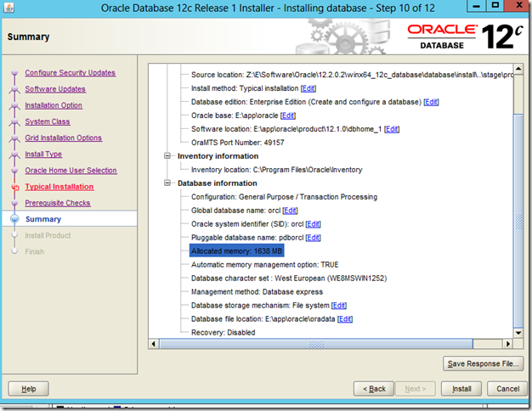Click the summary's vertical scrollbar down arrow
This screenshot has height=411, width=532.
tap(518, 331)
